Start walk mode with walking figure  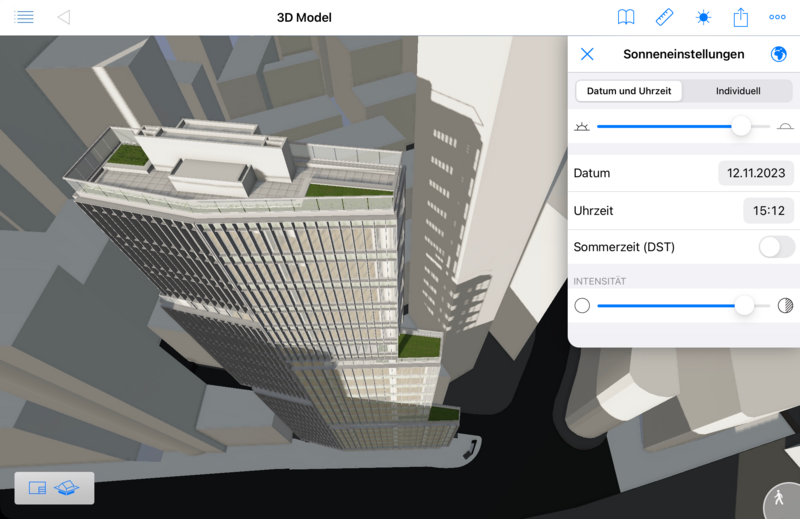click(x=779, y=497)
